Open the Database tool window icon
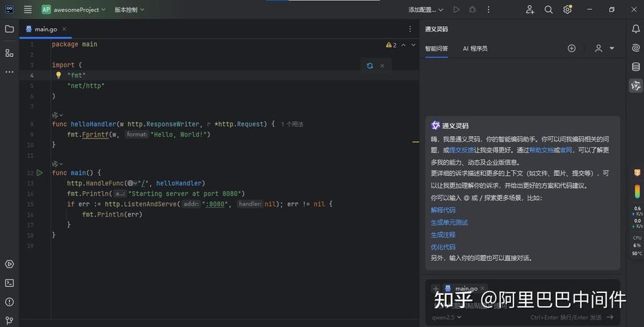Image resolution: width=644 pixels, height=327 pixels. click(636, 67)
